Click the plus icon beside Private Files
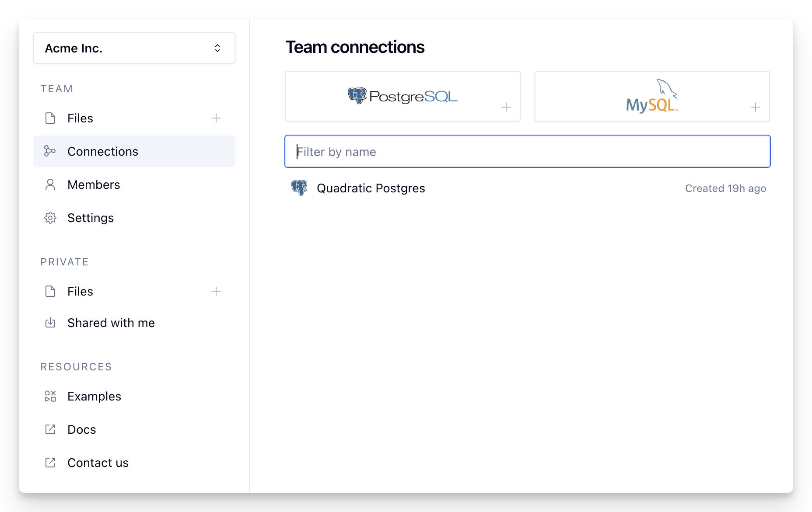The height and width of the screenshot is (512, 812). 216,291
